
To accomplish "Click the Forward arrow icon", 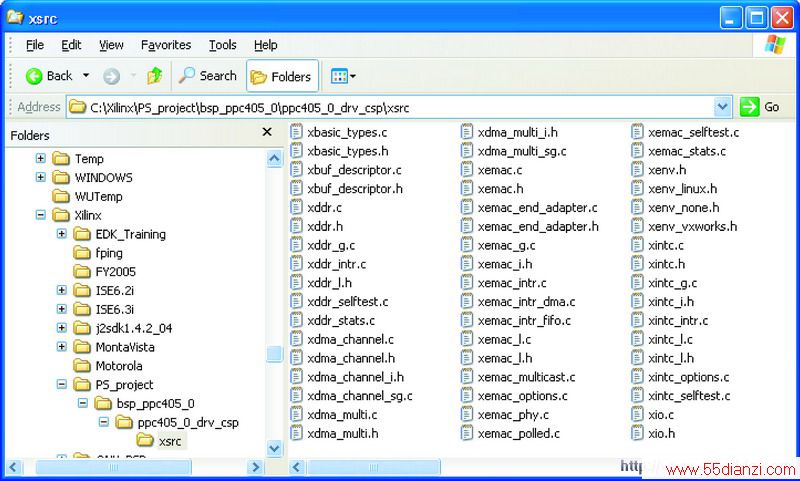I will 111,77.
